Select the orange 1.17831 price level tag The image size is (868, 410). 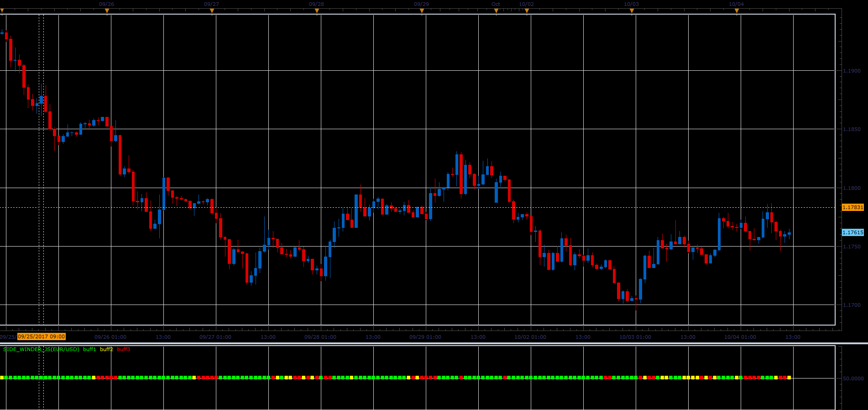tap(853, 207)
